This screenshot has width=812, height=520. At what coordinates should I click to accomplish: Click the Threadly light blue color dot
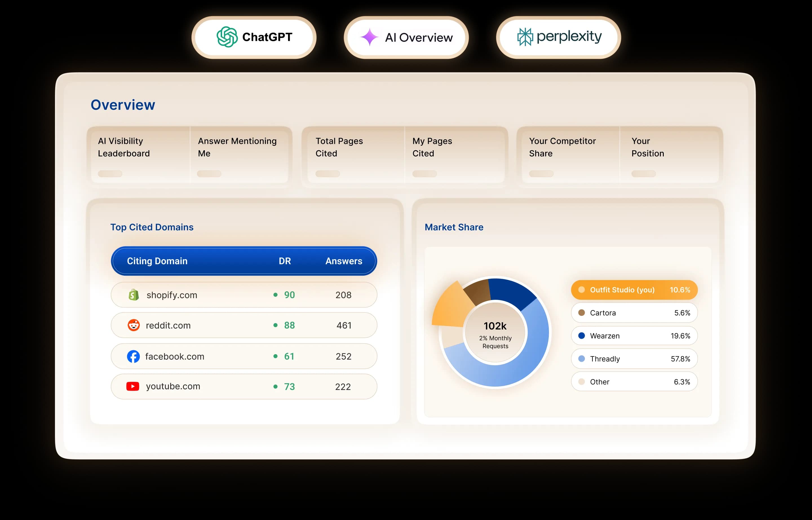tap(581, 359)
